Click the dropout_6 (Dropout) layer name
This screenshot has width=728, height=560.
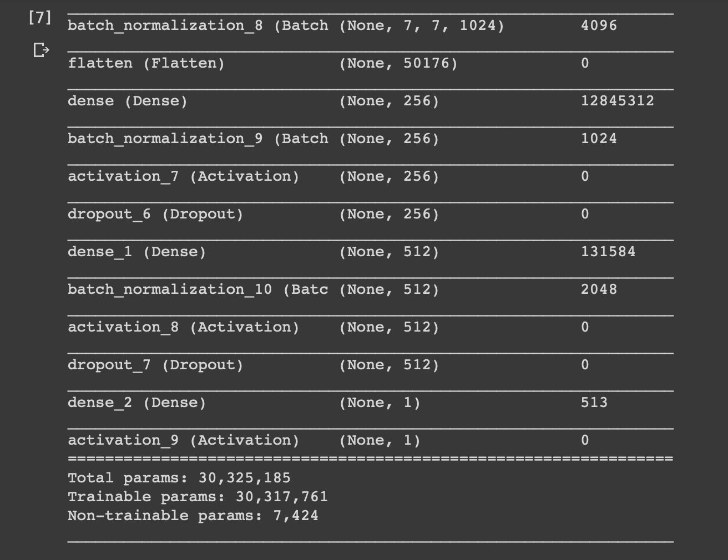[155, 214]
